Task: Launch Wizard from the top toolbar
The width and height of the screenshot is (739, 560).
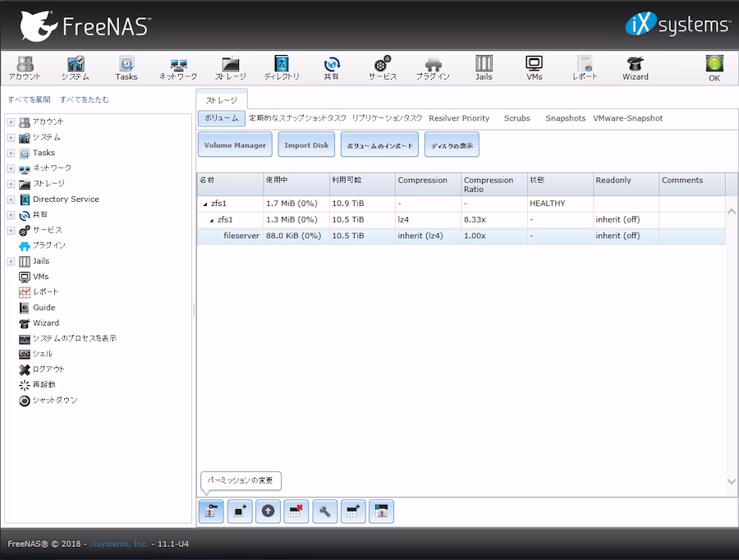Action: (636, 68)
